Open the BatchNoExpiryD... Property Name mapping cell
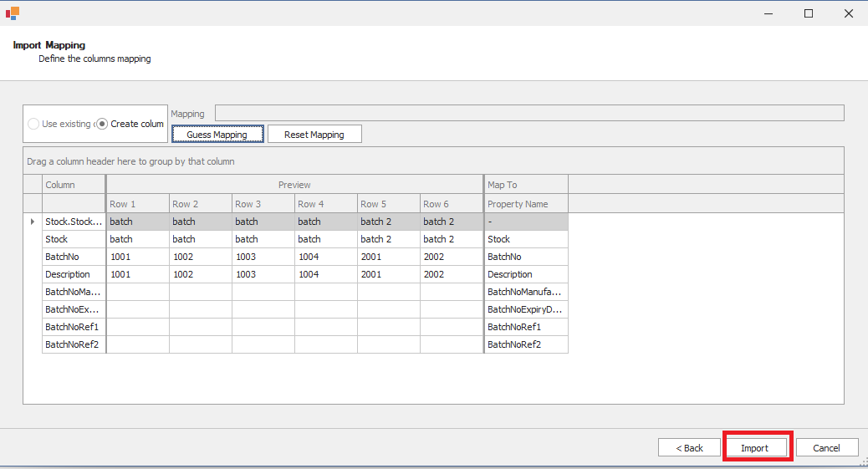The width and height of the screenshot is (868, 469). (x=527, y=309)
